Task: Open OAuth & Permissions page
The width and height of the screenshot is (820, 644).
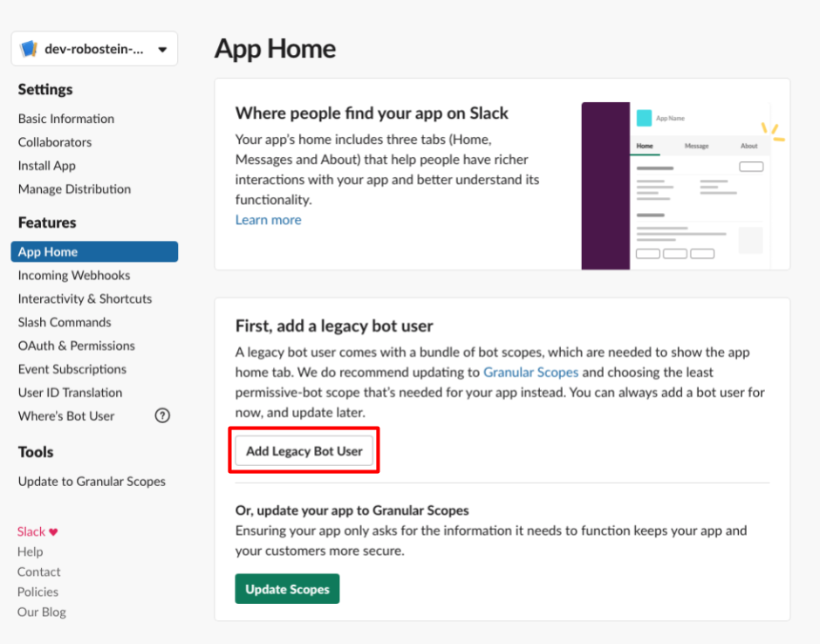Action: click(77, 346)
